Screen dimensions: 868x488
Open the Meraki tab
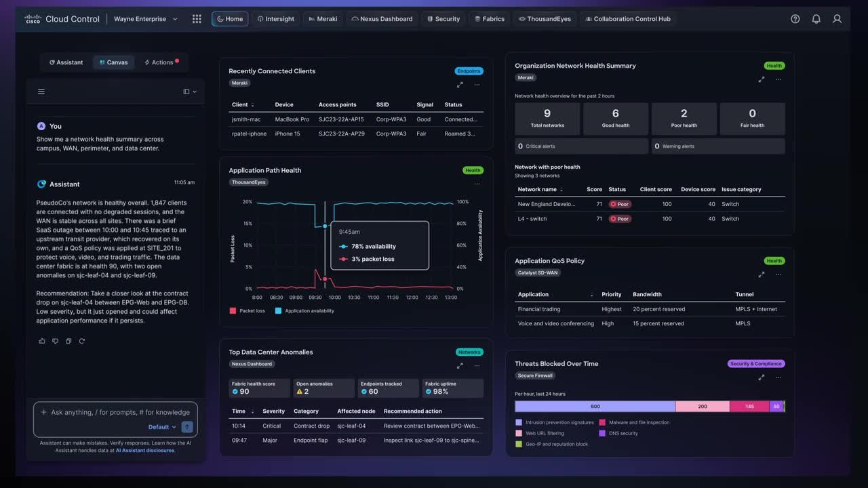322,19
